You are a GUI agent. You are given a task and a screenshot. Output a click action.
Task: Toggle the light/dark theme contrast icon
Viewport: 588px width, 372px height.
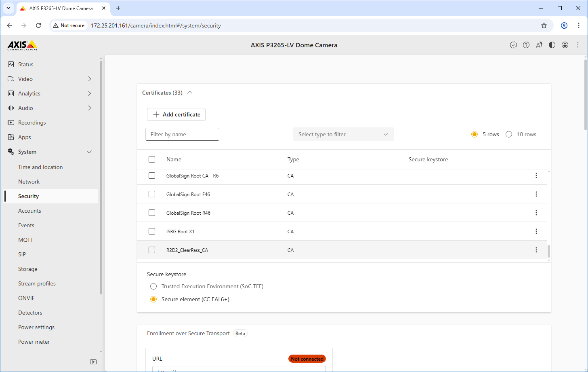point(552,45)
